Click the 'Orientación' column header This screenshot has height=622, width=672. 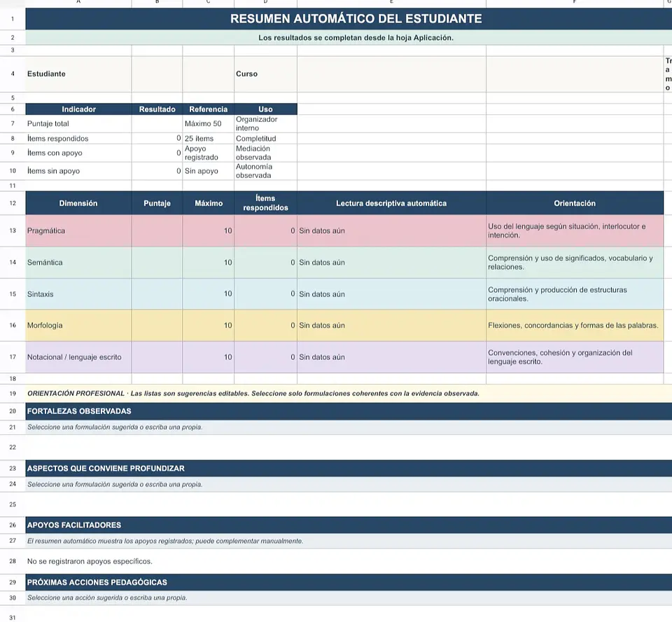pyautogui.click(x=575, y=203)
